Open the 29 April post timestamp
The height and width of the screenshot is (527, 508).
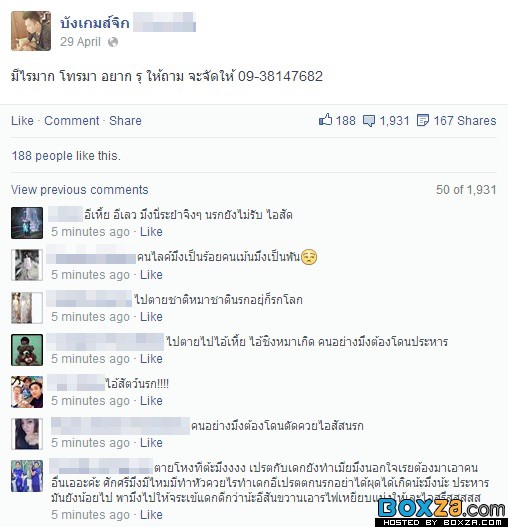click(x=80, y=42)
